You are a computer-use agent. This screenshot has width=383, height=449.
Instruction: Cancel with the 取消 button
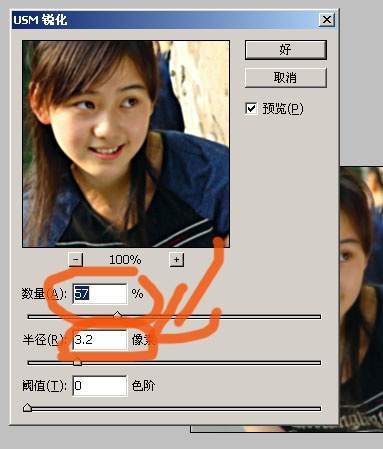[x=285, y=78]
